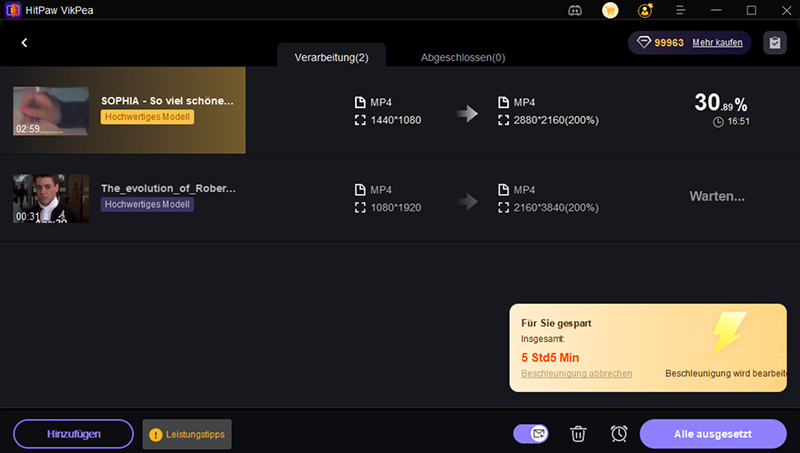Open Leistungstipps performance tips
The image size is (800, 453).
coord(187,435)
